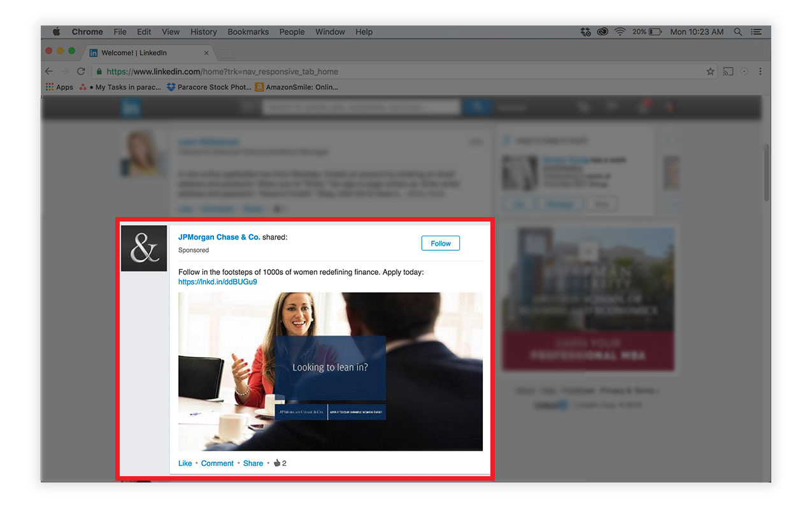This screenshot has width=812, height=508.
Task: Open Paracore Stock Phot... bookmark
Action: [x=209, y=87]
